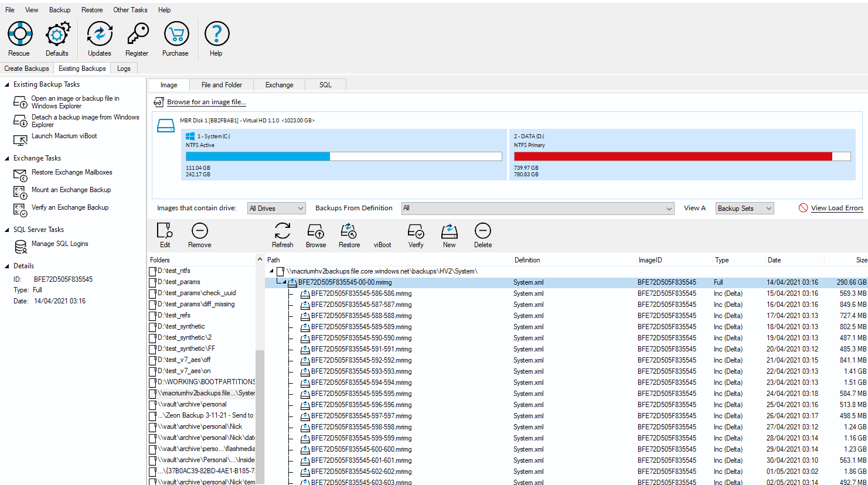The width and height of the screenshot is (868, 485).
Task: Select the New backup icon
Action: coord(448,233)
